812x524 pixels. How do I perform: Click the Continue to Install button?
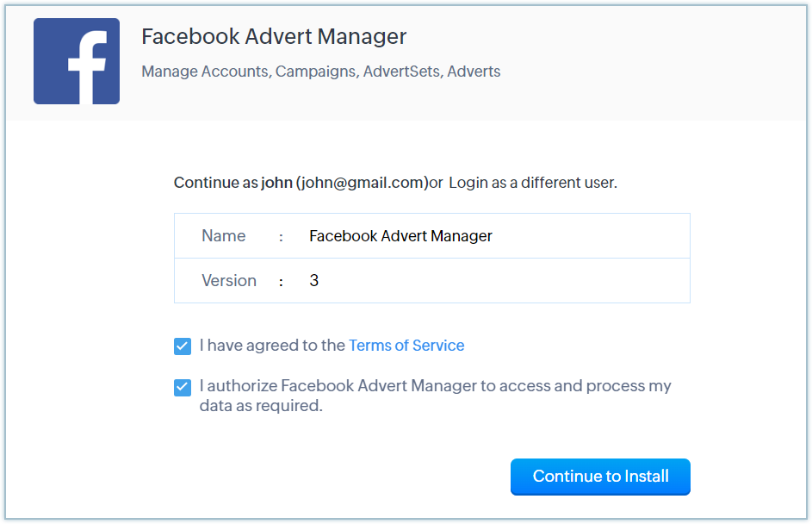[600, 477]
